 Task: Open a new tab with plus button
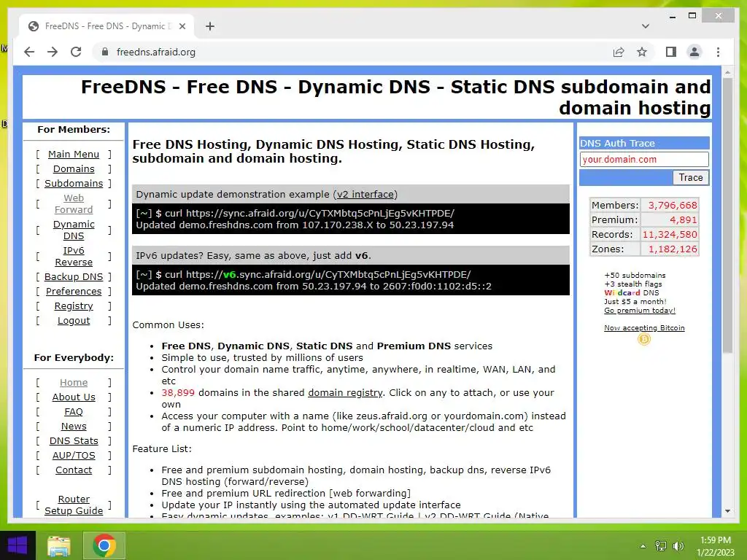[x=209, y=26]
